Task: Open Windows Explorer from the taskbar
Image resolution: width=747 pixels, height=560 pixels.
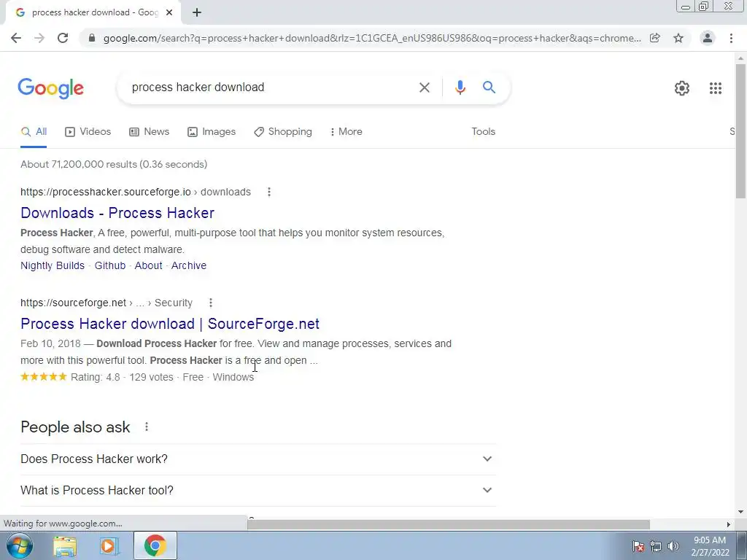Action: click(x=65, y=545)
